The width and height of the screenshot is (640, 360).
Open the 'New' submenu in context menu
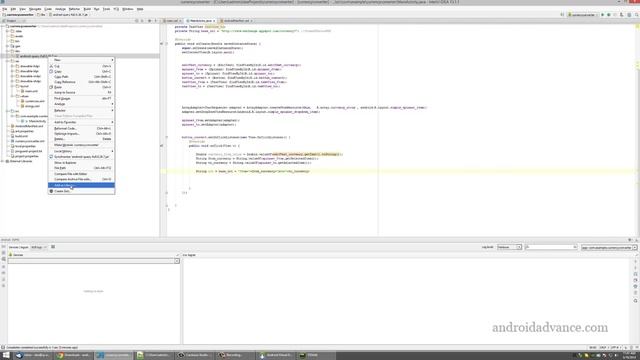click(81, 60)
